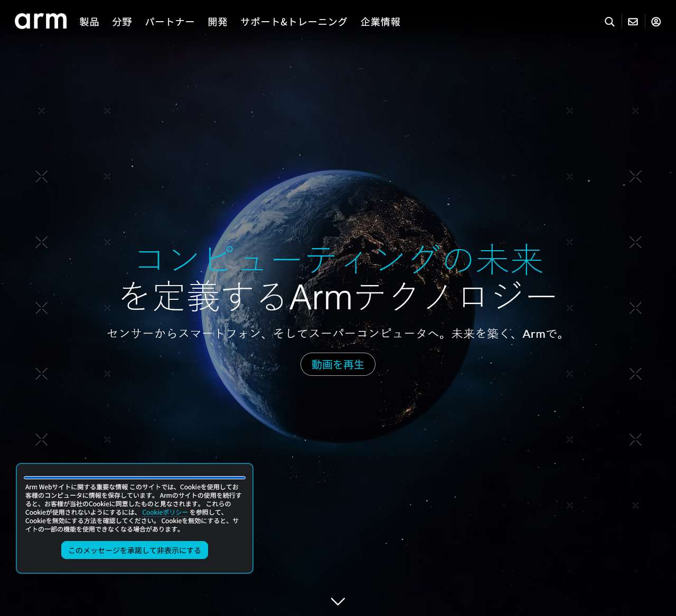Open the サポート&トレーニング menu
Screen dimensions: 676x616
click(294, 22)
